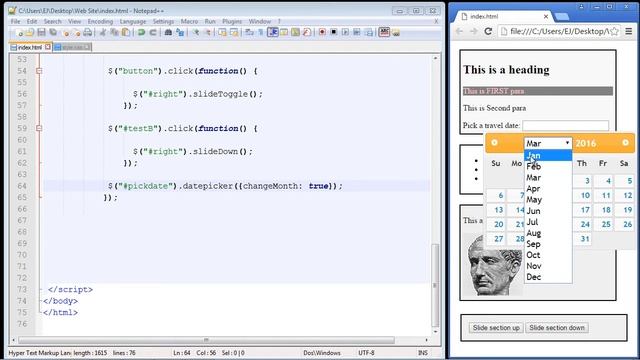Screen dimensions: 640x360
Task: Collapse the code fold at line 54
Action: pyautogui.click(x=39, y=71)
